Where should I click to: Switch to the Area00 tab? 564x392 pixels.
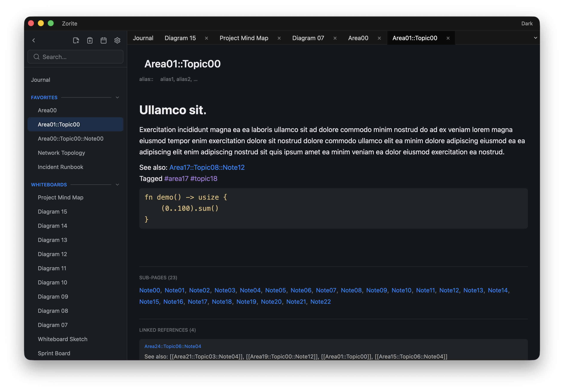tap(358, 38)
